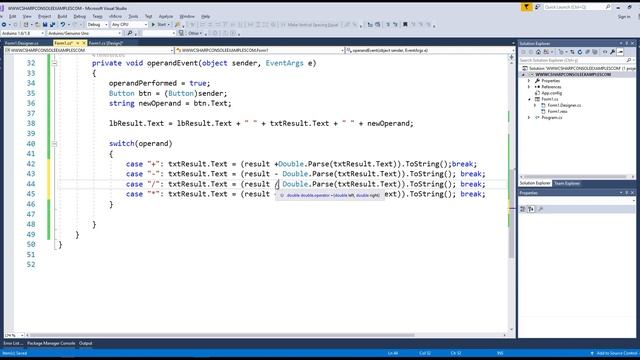Click the Show All Files icon in Solution Explorer

point(595,52)
